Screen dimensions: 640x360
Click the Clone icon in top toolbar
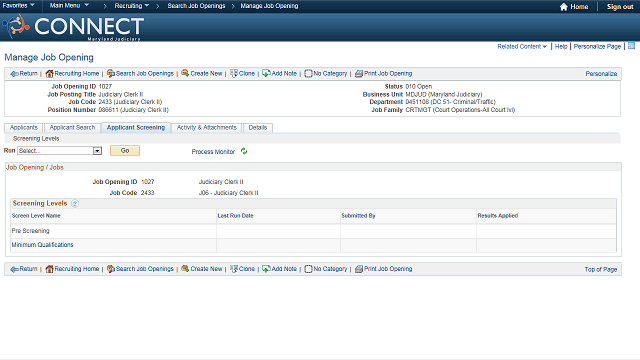[234, 73]
